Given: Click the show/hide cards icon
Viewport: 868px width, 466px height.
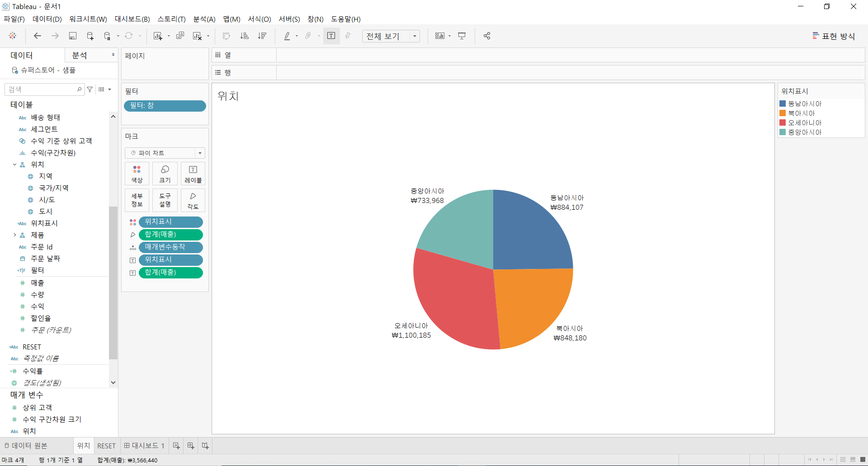Looking at the screenshot, I should (x=439, y=36).
